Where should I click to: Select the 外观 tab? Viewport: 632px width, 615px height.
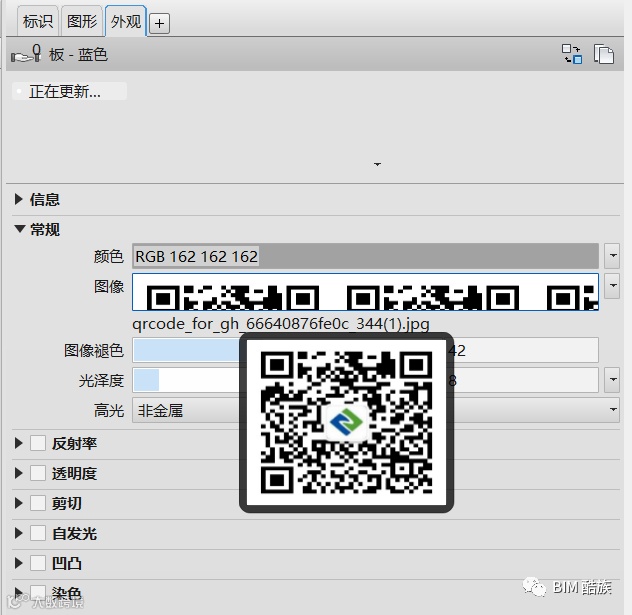click(126, 21)
